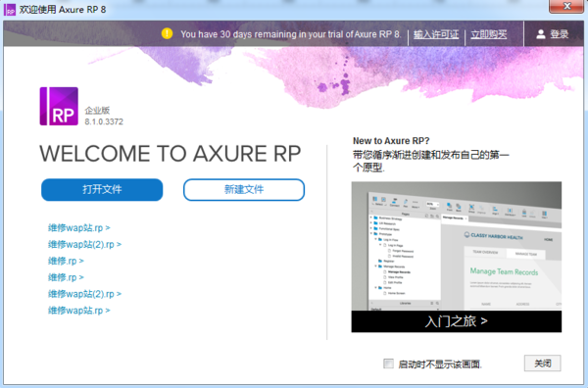Create a file with 新建文件 button

[x=244, y=190]
